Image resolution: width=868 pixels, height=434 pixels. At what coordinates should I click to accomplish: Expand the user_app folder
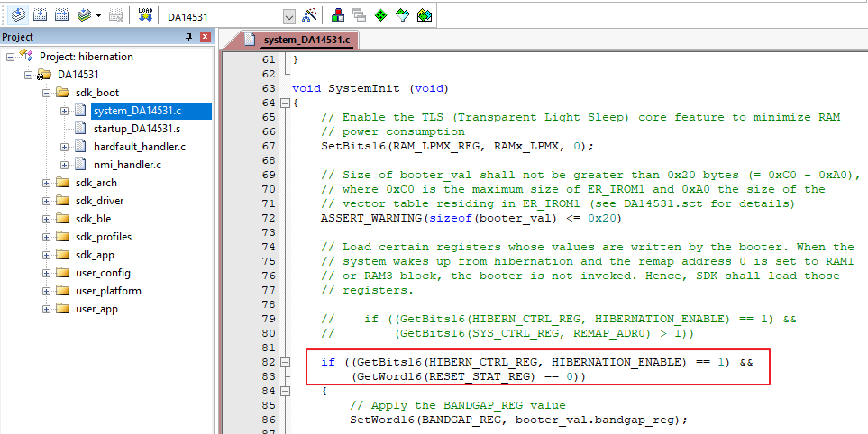(47, 309)
